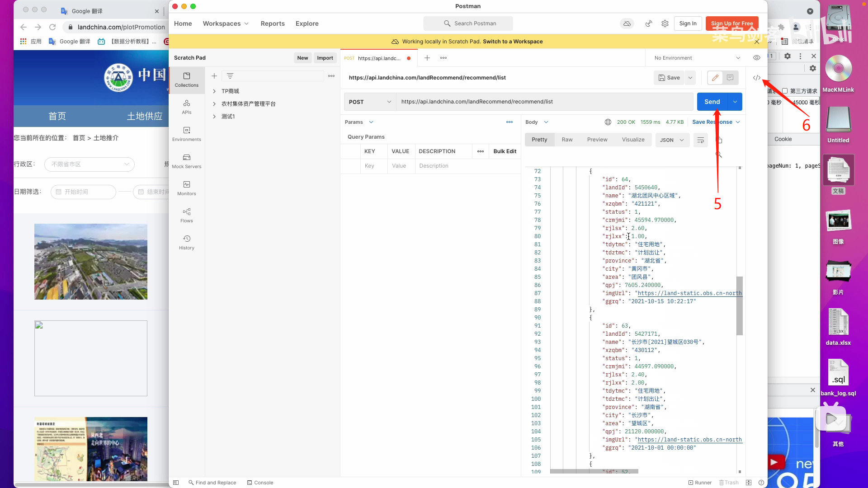The width and height of the screenshot is (868, 488).
Task: Dismiss the Scratch Pad warning banner
Action: (757, 42)
